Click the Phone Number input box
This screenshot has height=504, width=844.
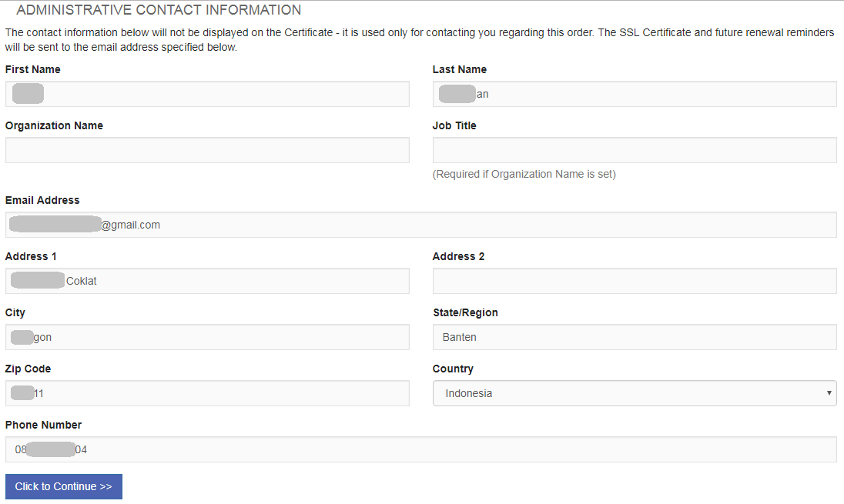pos(421,449)
